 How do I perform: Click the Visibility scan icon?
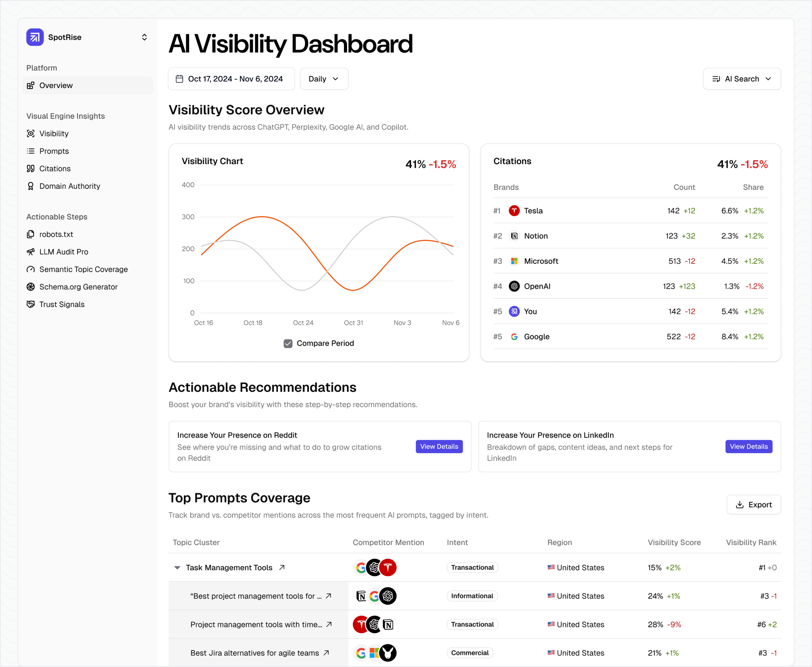pyautogui.click(x=31, y=134)
